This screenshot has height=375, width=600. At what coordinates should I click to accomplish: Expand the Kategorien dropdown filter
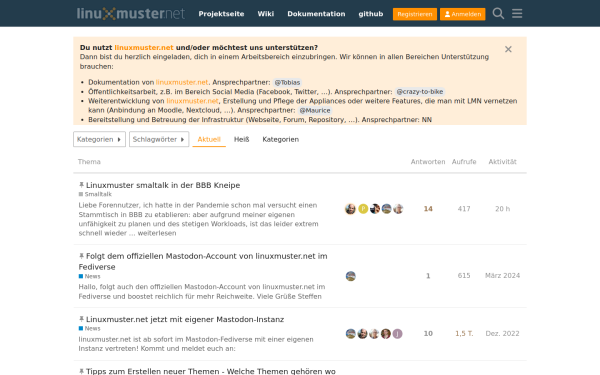(99, 139)
